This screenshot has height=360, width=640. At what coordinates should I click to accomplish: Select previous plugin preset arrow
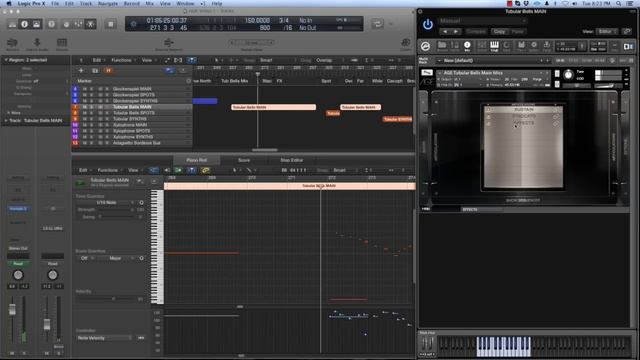(444, 31)
